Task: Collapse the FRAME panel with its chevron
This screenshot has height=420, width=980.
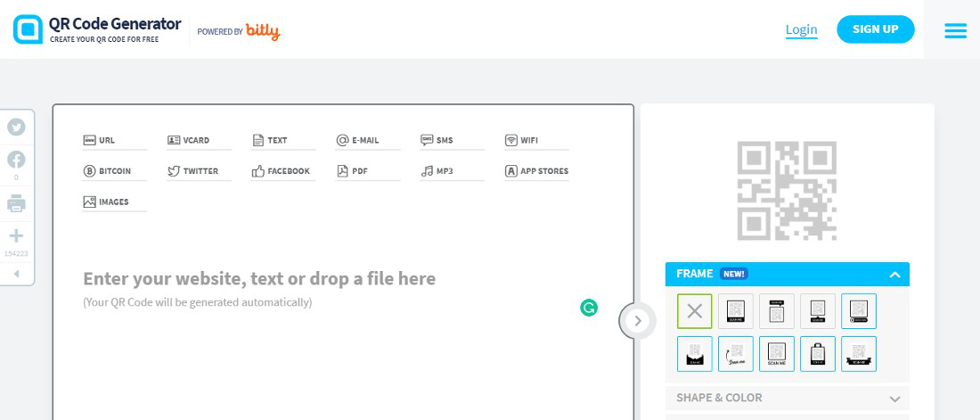Action: [894, 274]
